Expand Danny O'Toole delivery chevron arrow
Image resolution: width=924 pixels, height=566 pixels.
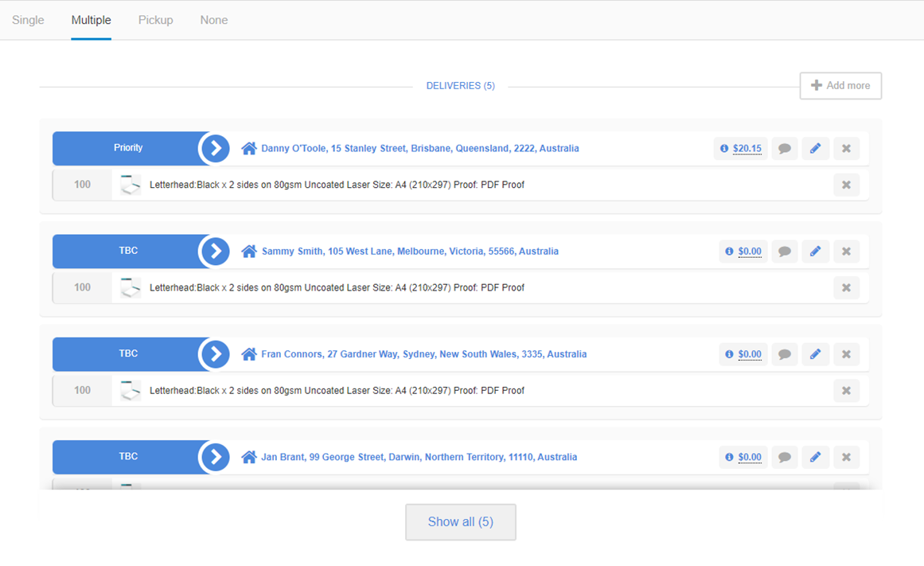click(216, 148)
